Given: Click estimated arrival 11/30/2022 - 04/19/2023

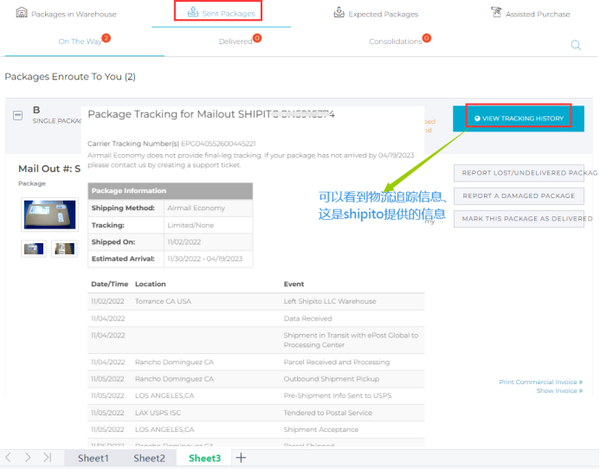Looking at the screenshot, I should click(x=205, y=259).
